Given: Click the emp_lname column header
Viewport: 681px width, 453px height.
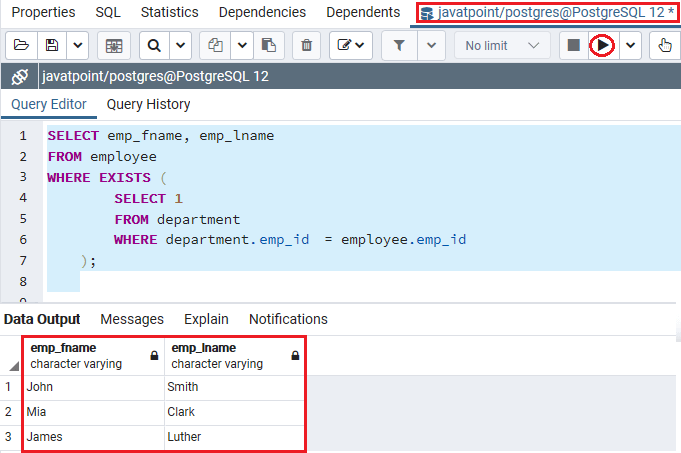Looking at the screenshot, I should [x=235, y=356].
